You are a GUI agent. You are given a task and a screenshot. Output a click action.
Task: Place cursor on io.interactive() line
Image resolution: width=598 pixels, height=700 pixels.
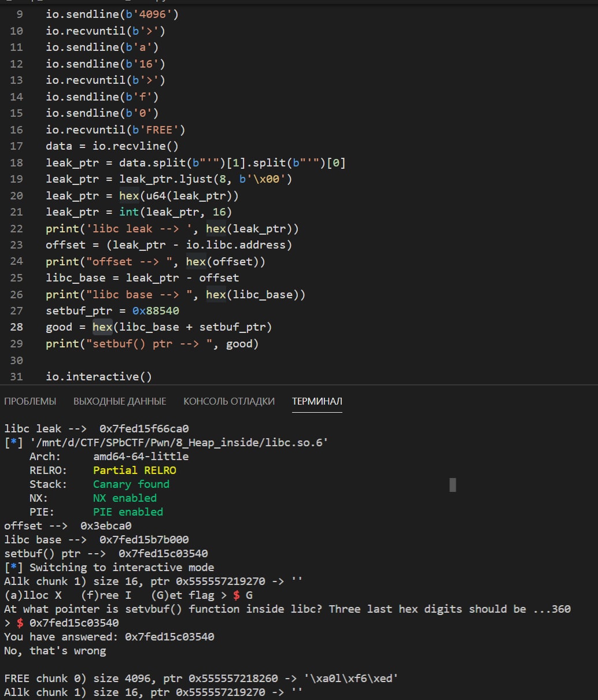[99, 377]
